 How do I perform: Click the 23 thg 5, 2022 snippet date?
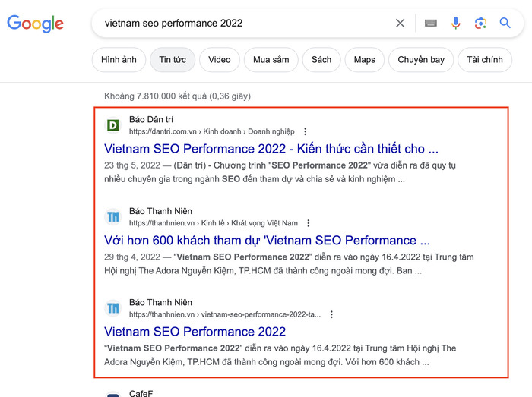coord(132,165)
